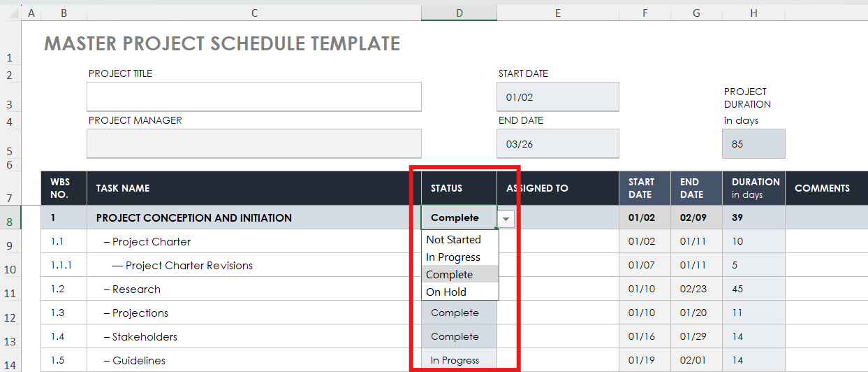This screenshot has height=372, width=868.
Task: Choose 'Not Started' from the status list
Action: coord(454,240)
